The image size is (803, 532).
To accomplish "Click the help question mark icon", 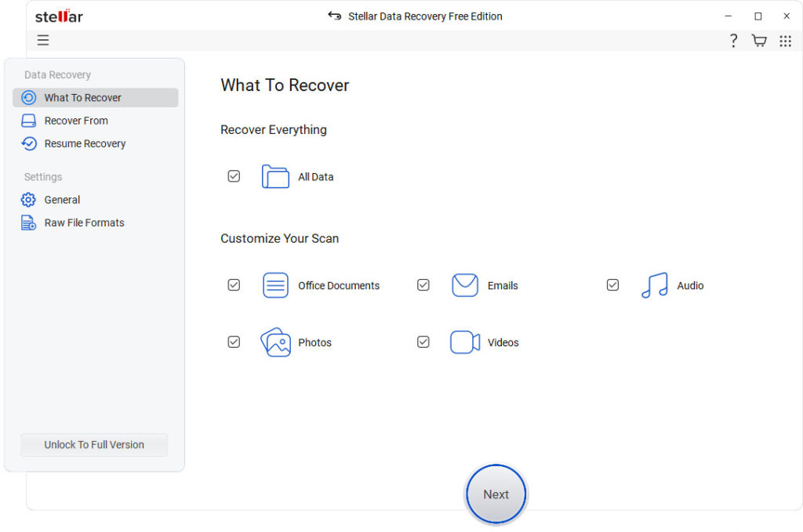I will [733, 41].
